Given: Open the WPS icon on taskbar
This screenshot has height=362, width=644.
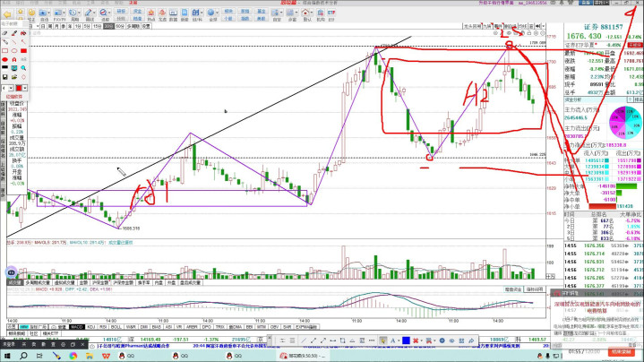Looking at the screenshot, I should pyautogui.click(x=106, y=356).
